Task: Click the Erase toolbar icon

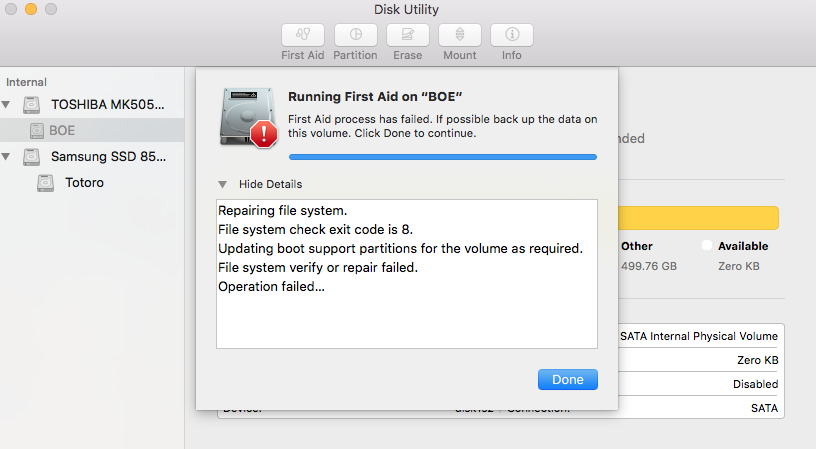Action: (x=407, y=34)
